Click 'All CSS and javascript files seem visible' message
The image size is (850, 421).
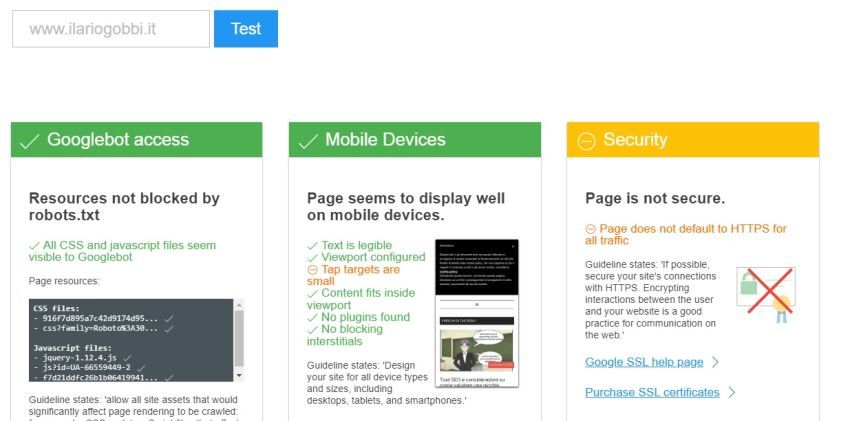[123, 251]
